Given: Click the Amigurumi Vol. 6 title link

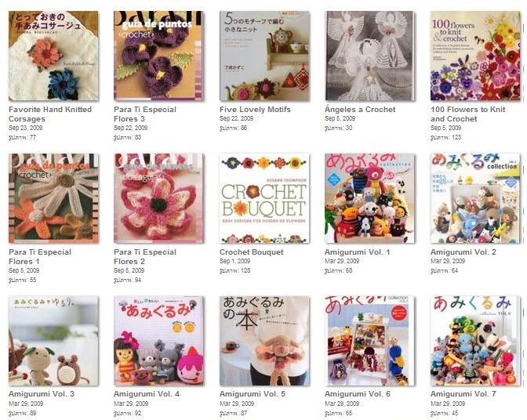Looking at the screenshot, I should (358, 394).
